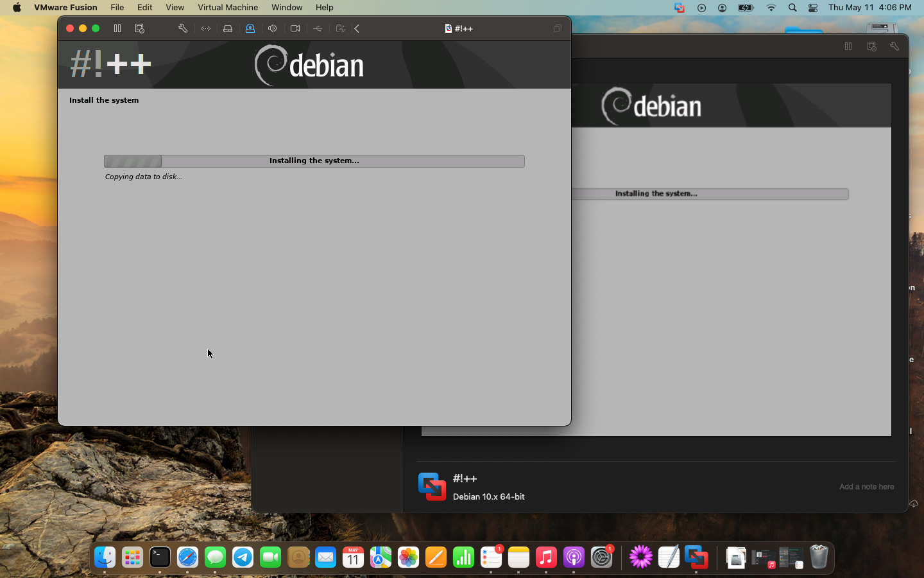Viewport: 924px width, 578px height.
Task: Open the Wi-Fi menu
Action: (771, 8)
